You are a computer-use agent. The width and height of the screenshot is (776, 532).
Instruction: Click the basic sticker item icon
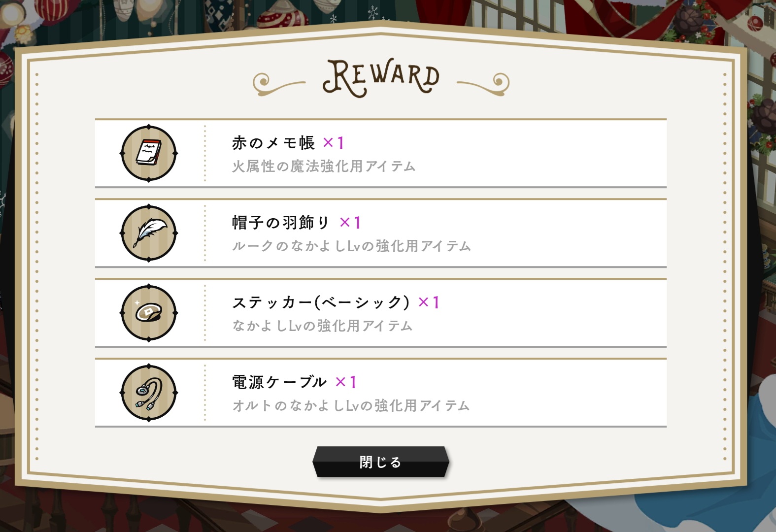point(149,313)
